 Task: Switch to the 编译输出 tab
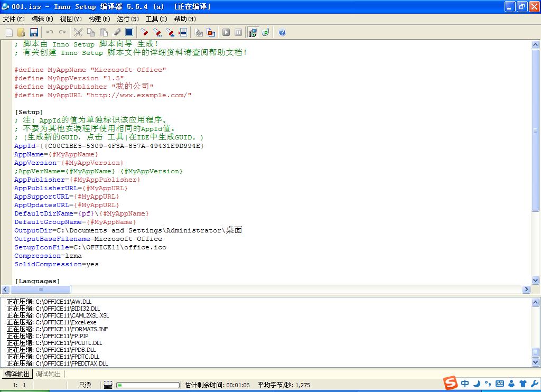point(17,374)
